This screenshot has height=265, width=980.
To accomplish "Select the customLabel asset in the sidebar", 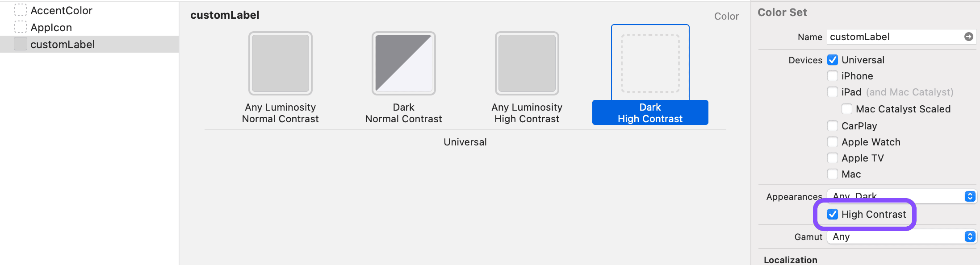I will click(63, 44).
